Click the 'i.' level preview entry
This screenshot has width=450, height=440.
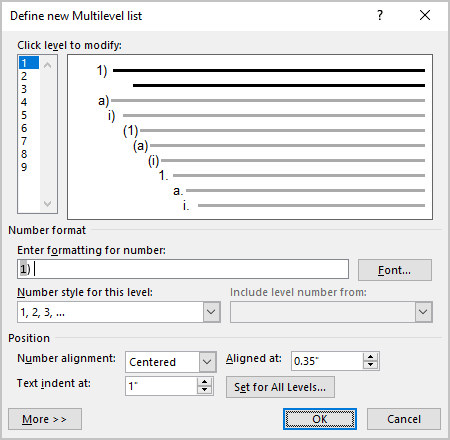[x=186, y=205]
